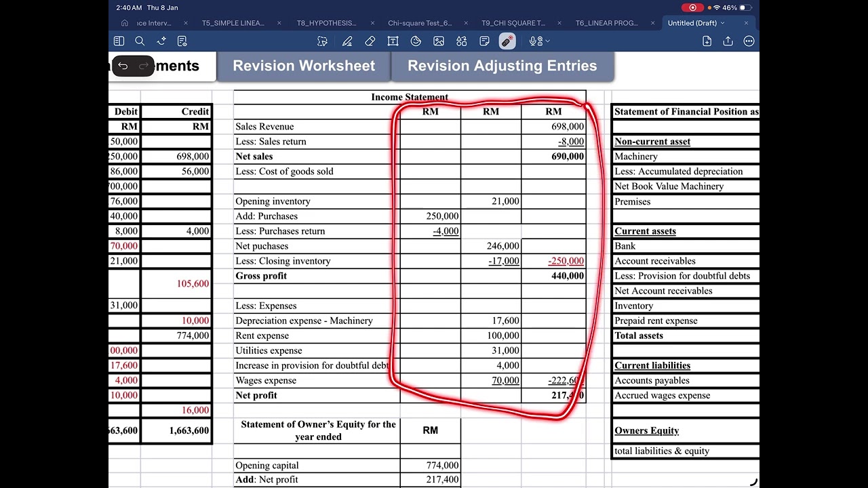Close the T8_HYPOTHESIS... tab
The width and height of the screenshot is (868, 488).
tap(372, 23)
